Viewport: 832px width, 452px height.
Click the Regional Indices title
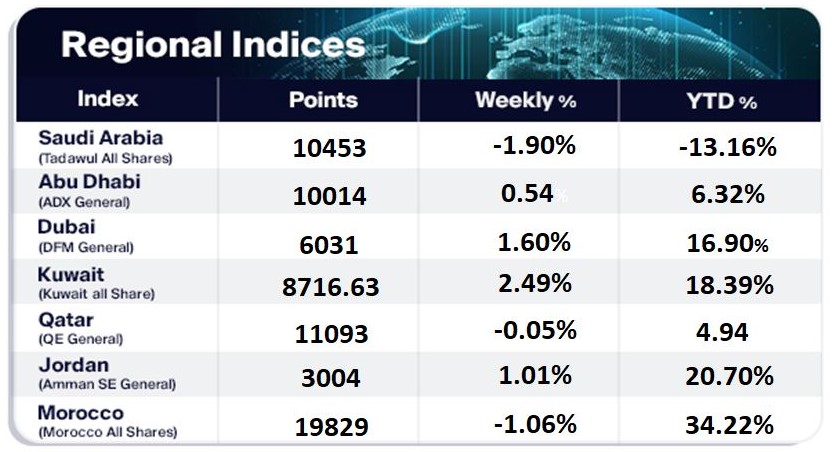pos(213,45)
